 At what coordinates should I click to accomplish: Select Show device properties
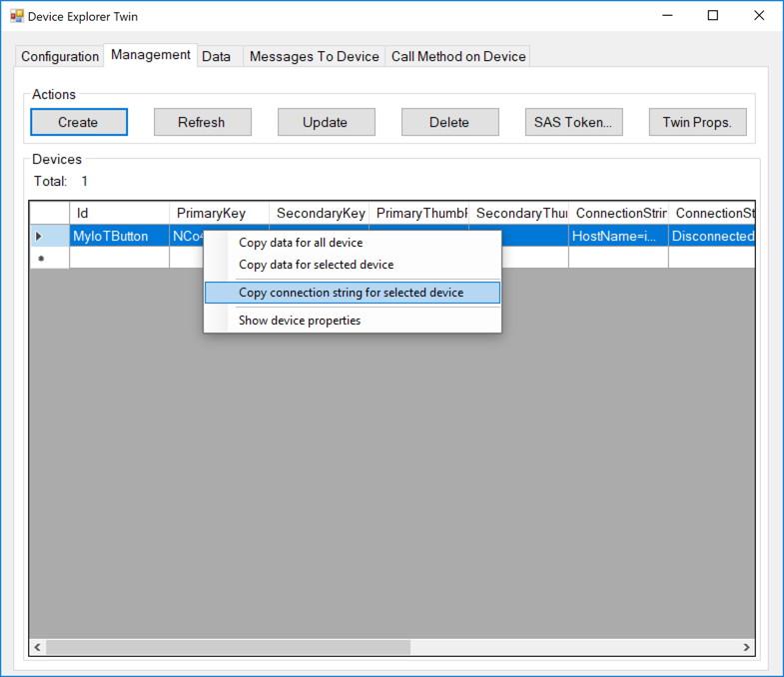(x=352, y=321)
